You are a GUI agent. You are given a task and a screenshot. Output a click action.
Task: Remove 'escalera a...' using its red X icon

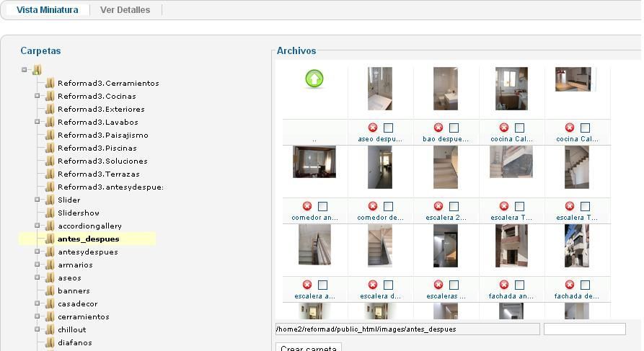click(306, 285)
